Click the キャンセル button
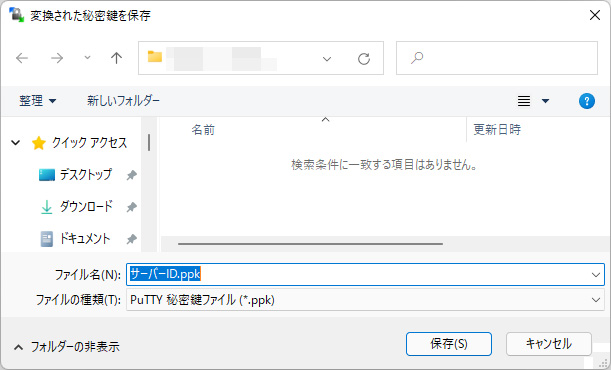The image size is (611, 370). point(549,344)
